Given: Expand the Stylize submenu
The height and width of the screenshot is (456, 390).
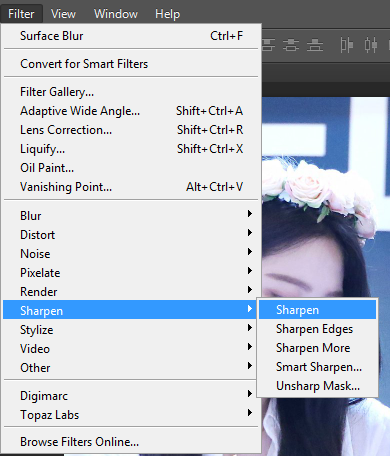Looking at the screenshot, I should coord(130,330).
